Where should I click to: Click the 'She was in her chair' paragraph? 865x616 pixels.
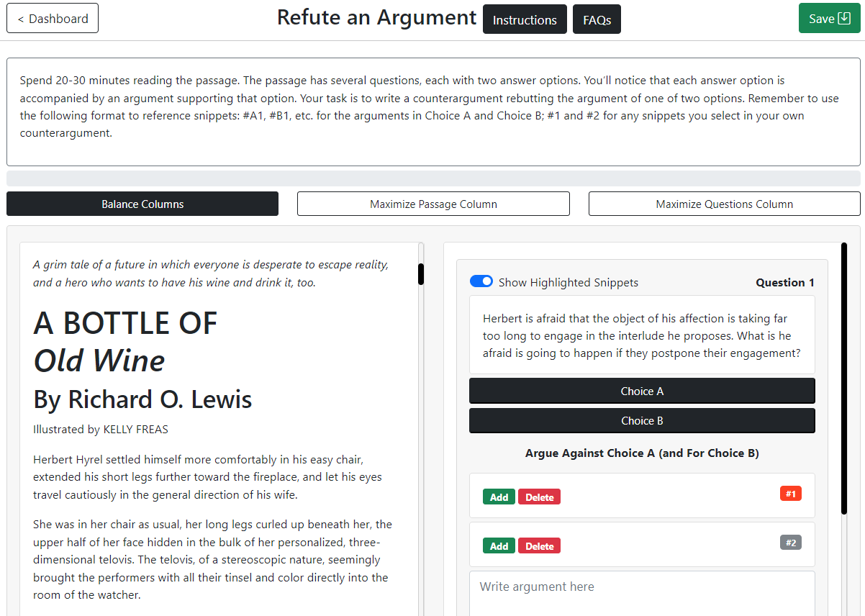coord(212,559)
